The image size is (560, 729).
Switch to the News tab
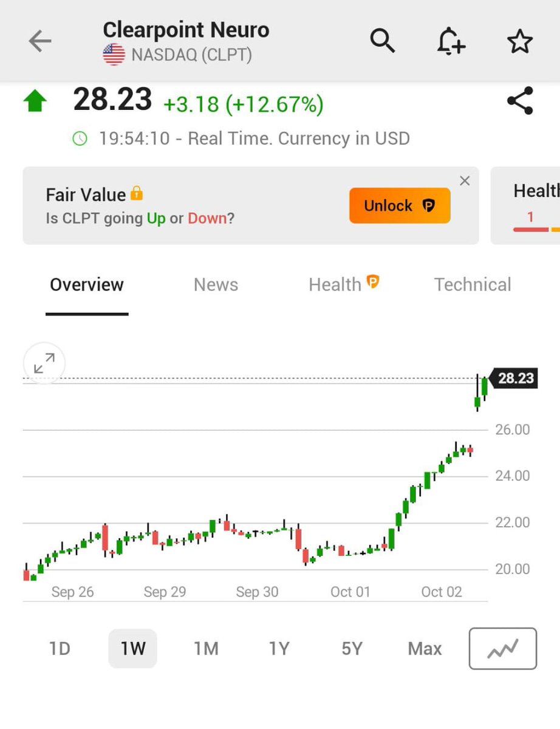pos(216,285)
